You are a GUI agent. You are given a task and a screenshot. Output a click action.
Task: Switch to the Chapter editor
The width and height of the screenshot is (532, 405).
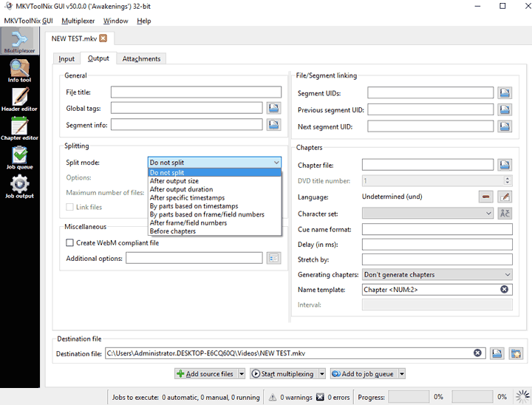click(19, 128)
